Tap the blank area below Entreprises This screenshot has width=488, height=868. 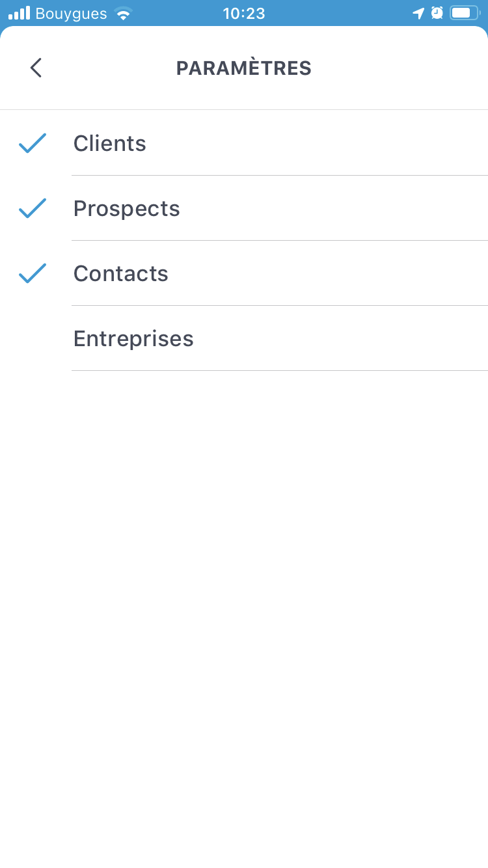tap(244, 586)
